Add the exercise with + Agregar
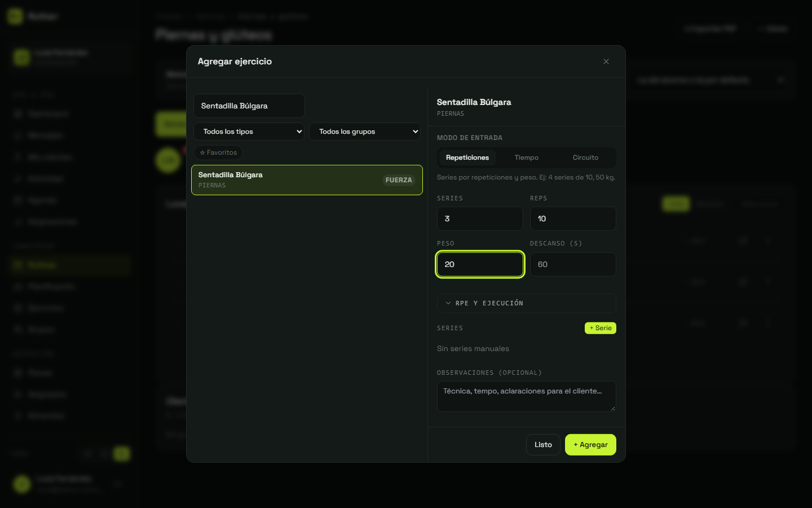812x508 pixels. point(590,445)
